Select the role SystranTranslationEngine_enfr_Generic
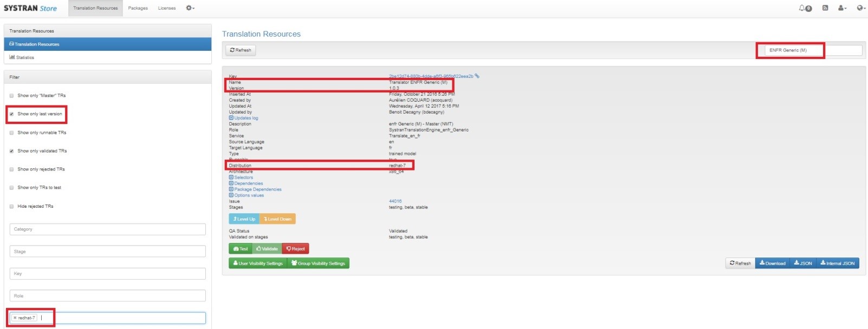The image size is (868, 329). point(429,130)
